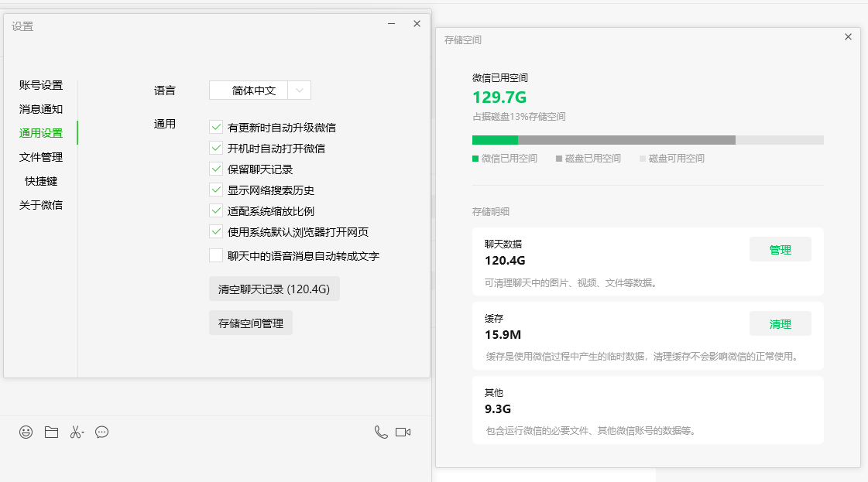Click 清空聊天记录 (120.4G) button

pyautogui.click(x=274, y=289)
